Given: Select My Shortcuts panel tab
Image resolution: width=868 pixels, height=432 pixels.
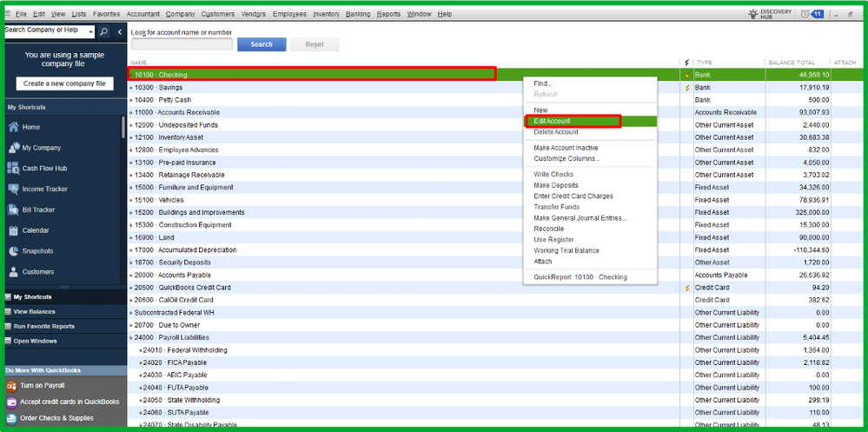Looking at the screenshot, I should pyautogui.click(x=65, y=297).
